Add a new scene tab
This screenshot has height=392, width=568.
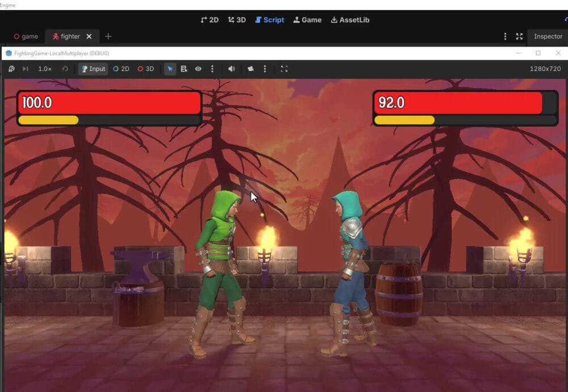[108, 36]
